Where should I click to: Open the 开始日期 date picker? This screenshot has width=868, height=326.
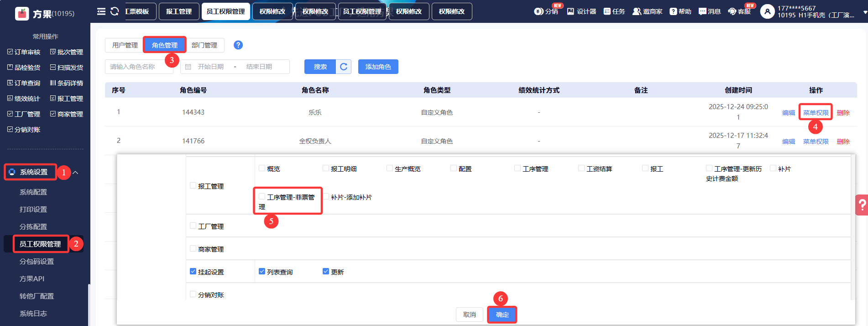coord(211,67)
